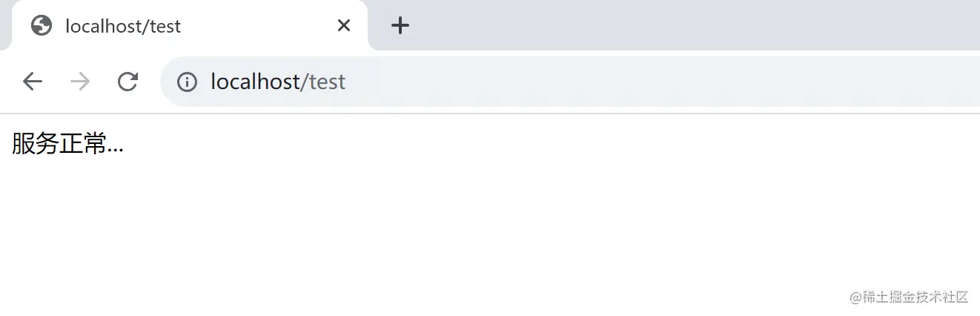Open a new tab with plus button
Image resolution: width=980 pixels, height=316 pixels.
(x=400, y=26)
